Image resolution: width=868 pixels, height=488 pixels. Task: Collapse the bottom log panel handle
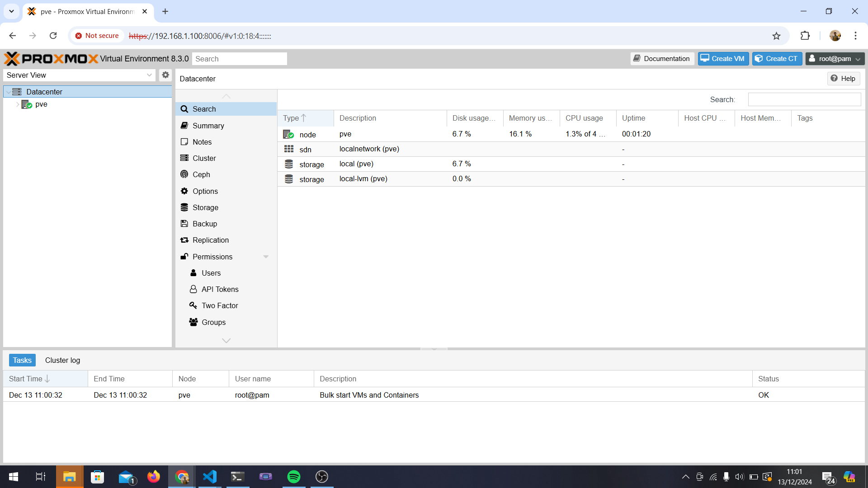click(434, 349)
